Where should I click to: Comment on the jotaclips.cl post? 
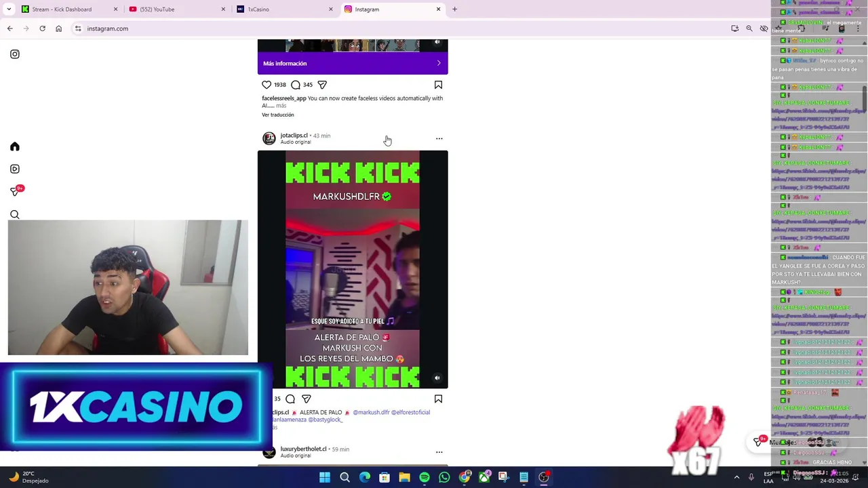coord(290,399)
